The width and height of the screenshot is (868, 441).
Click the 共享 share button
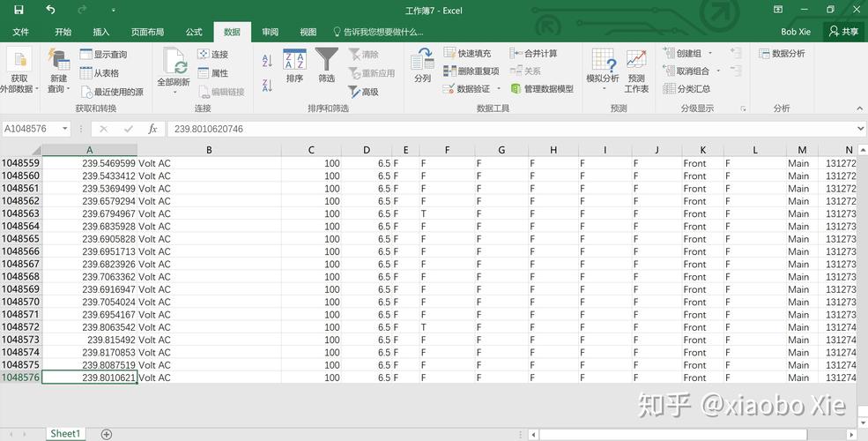(x=843, y=32)
